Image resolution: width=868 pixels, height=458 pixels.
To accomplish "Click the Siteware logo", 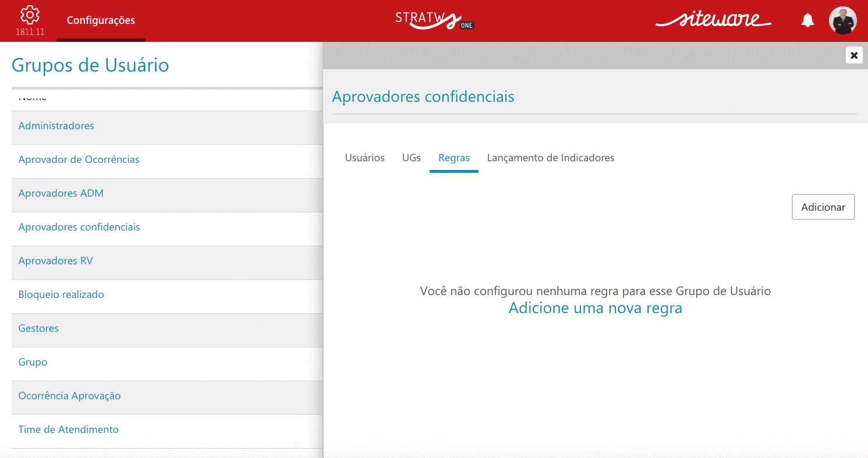I will [x=713, y=20].
